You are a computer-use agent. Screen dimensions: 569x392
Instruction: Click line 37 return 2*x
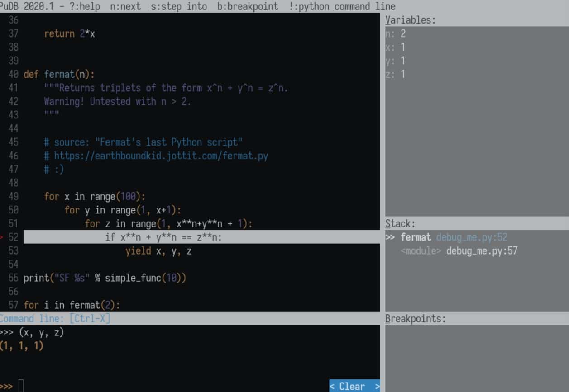pos(70,33)
